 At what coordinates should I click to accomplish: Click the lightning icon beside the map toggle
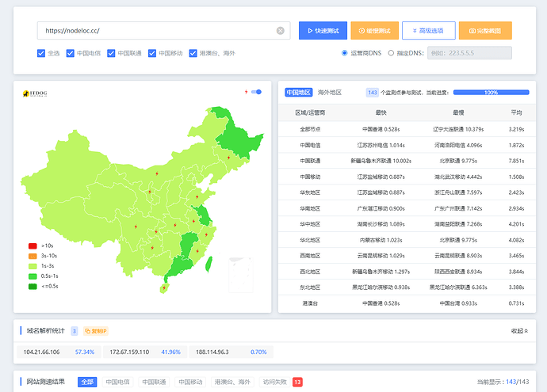(247, 92)
